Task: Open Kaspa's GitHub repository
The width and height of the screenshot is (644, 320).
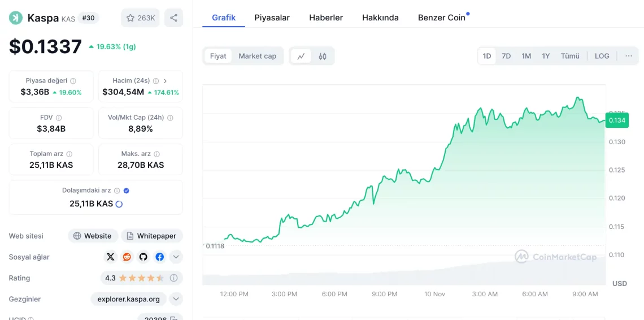Action: tap(143, 257)
